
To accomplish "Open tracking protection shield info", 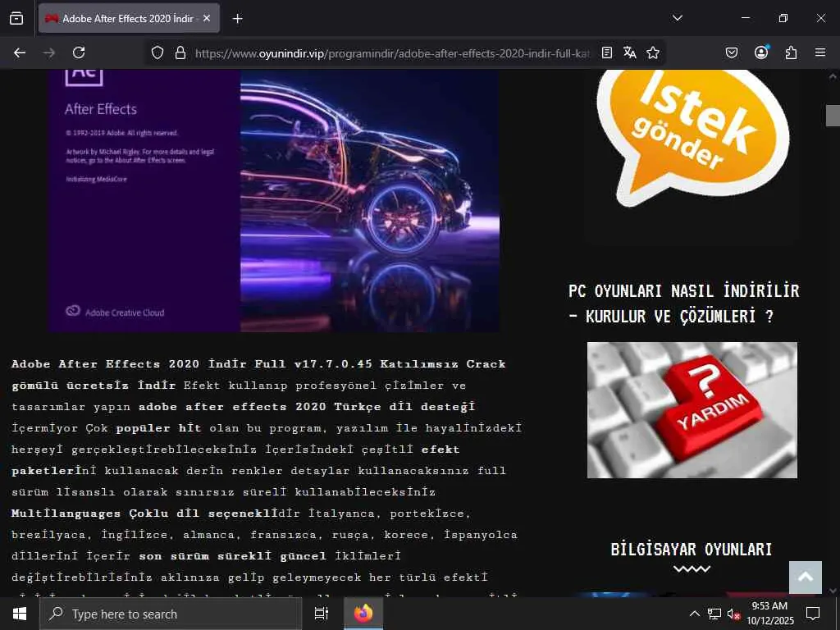I will 157,52.
